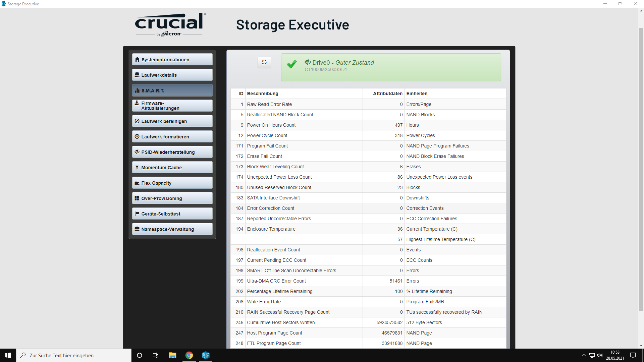Open Momentum Cache settings
Viewport: 644px width, 362px height.
tap(172, 168)
